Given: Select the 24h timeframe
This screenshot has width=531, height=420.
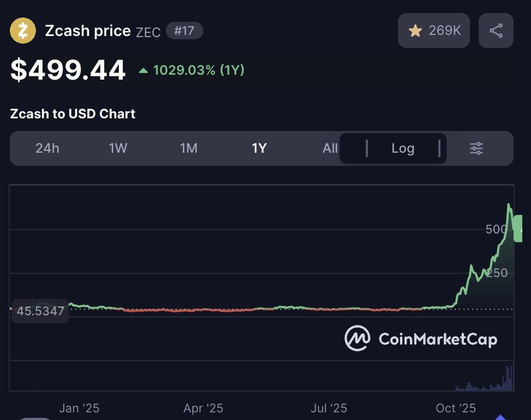Looking at the screenshot, I should (x=47, y=148).
